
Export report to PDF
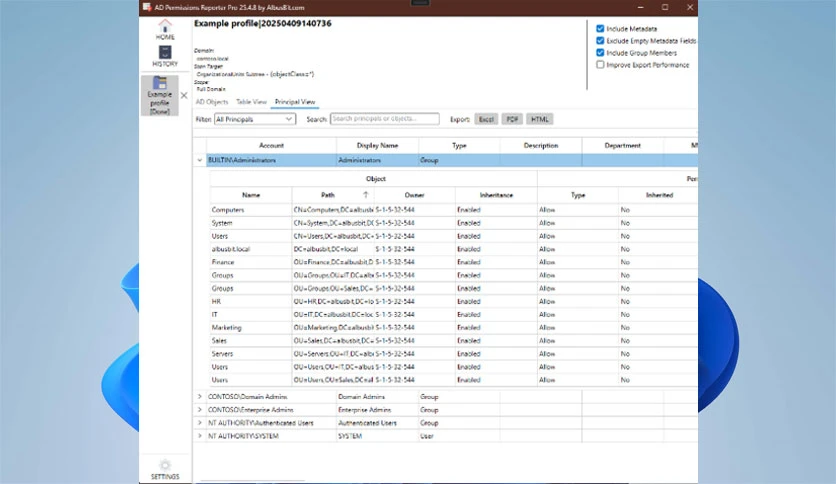(x=512, y=119)
